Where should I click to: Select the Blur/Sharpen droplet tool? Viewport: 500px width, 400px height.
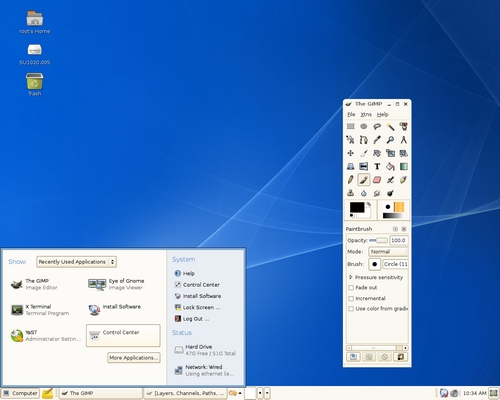364,193
